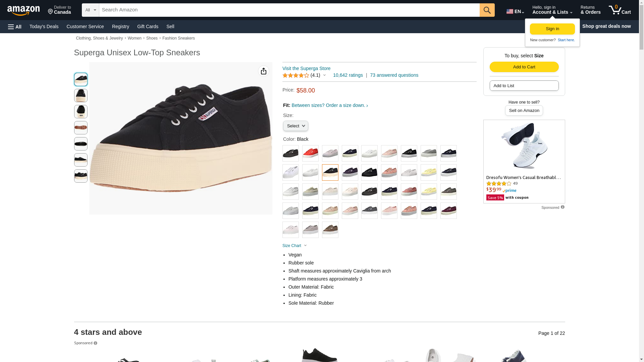Click the share icon on product image

[x=264, y=71]
